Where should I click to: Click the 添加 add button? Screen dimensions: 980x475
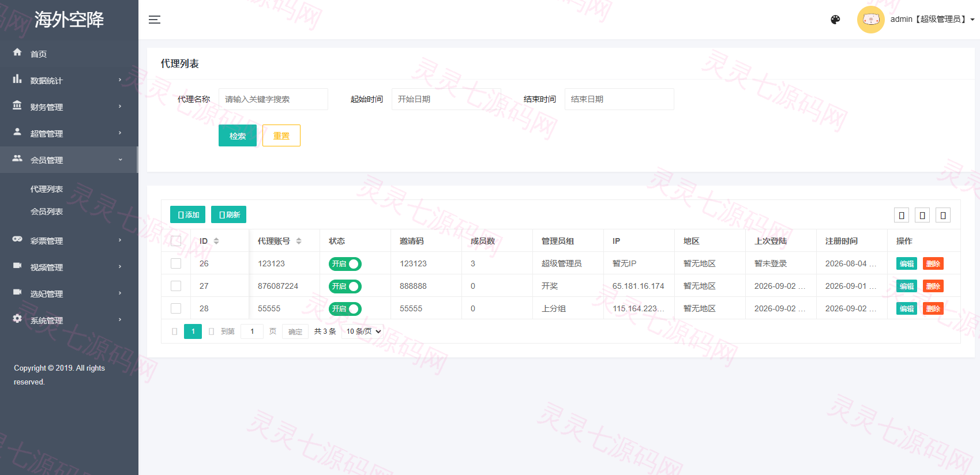click(x=187, y=214)
